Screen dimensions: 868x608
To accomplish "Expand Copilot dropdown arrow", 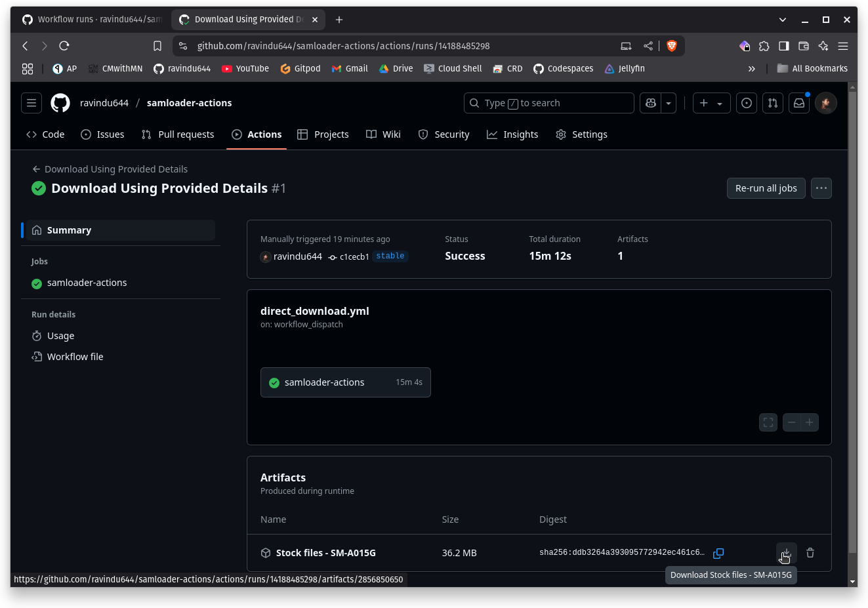I will [669, 103].
